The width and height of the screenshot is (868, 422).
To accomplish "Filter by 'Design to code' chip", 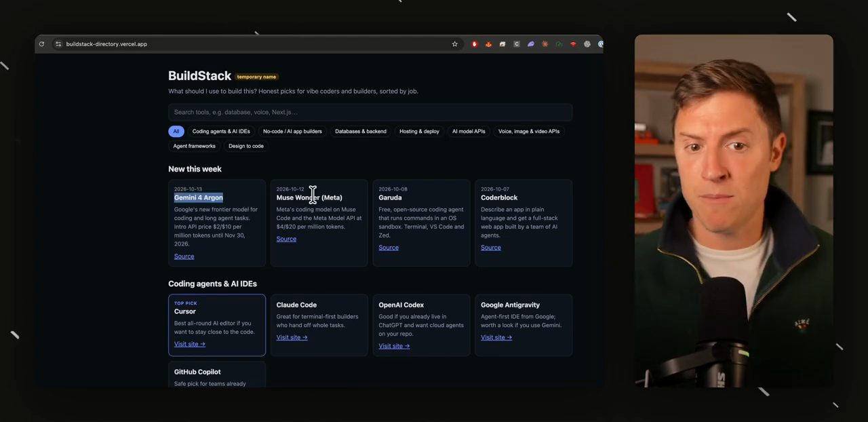I will point(246,146).
